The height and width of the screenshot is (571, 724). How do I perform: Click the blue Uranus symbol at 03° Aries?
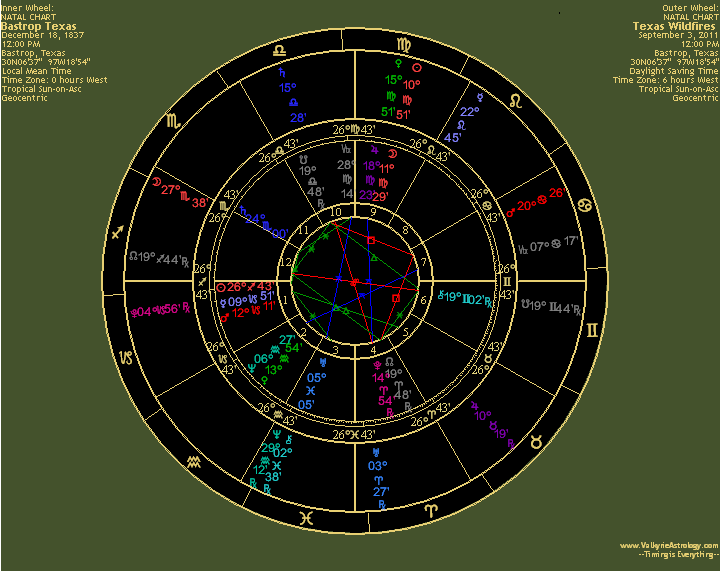coord(377,450)
